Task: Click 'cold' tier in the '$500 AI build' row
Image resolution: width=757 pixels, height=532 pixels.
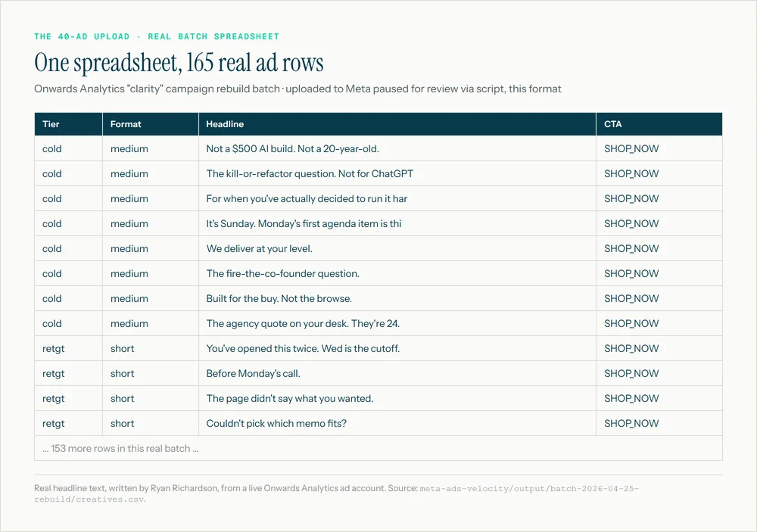Action: (x=51, y=148)
